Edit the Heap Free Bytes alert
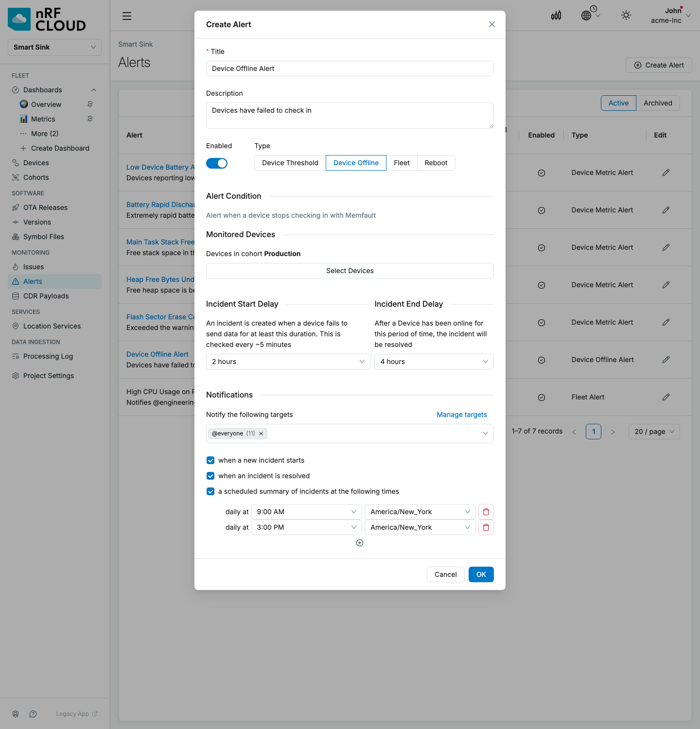 666,285
